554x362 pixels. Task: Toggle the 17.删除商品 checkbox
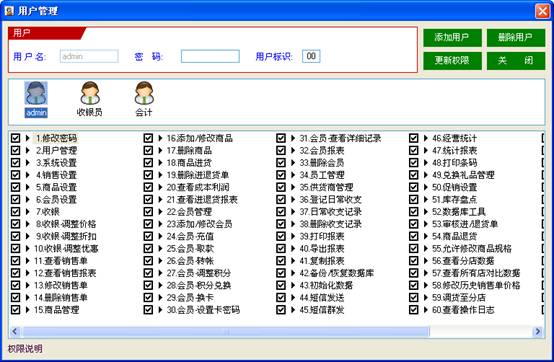[148, 150]
